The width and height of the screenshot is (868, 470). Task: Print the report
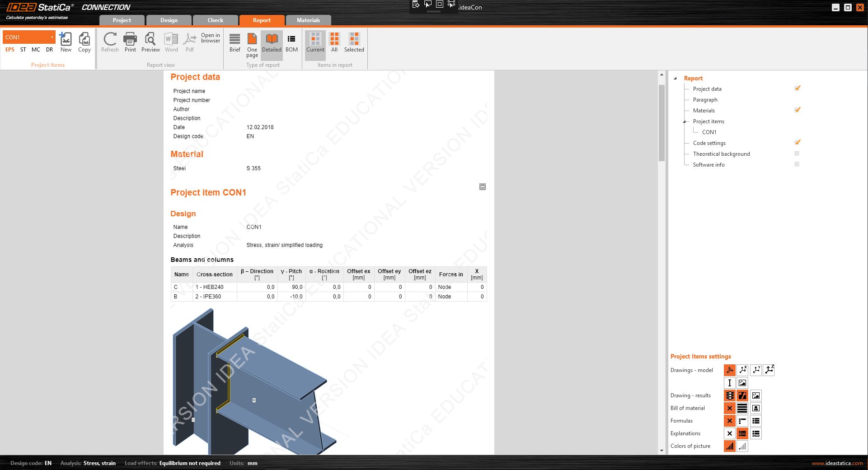[130, 42]
